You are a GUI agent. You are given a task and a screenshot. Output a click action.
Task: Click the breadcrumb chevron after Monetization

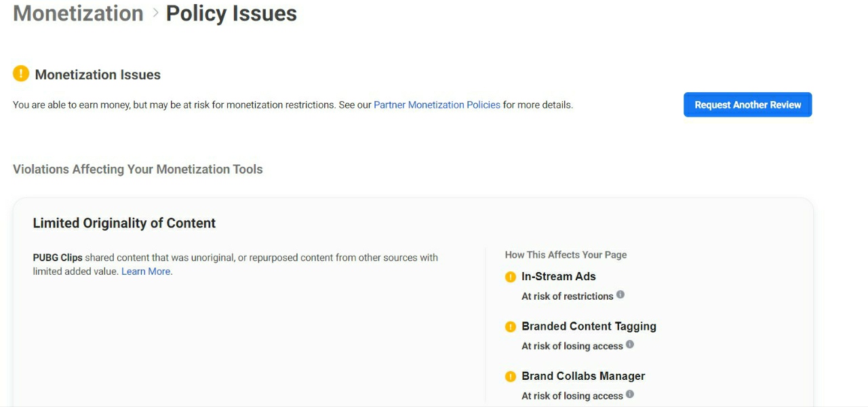point(155,14)
